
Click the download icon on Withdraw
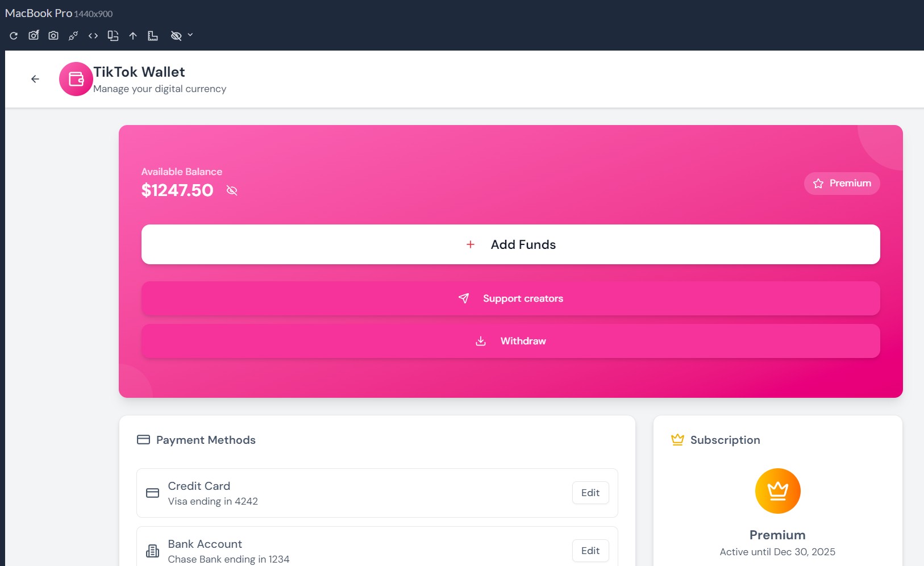[481, 341]
